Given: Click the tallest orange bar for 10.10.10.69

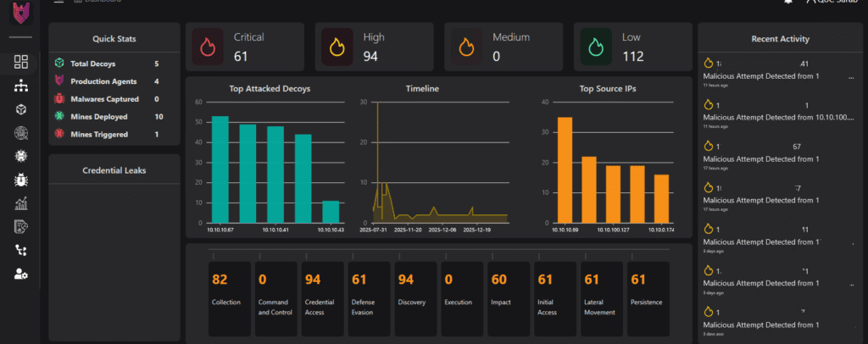Looking at the screenshot, I should [565, 169].
